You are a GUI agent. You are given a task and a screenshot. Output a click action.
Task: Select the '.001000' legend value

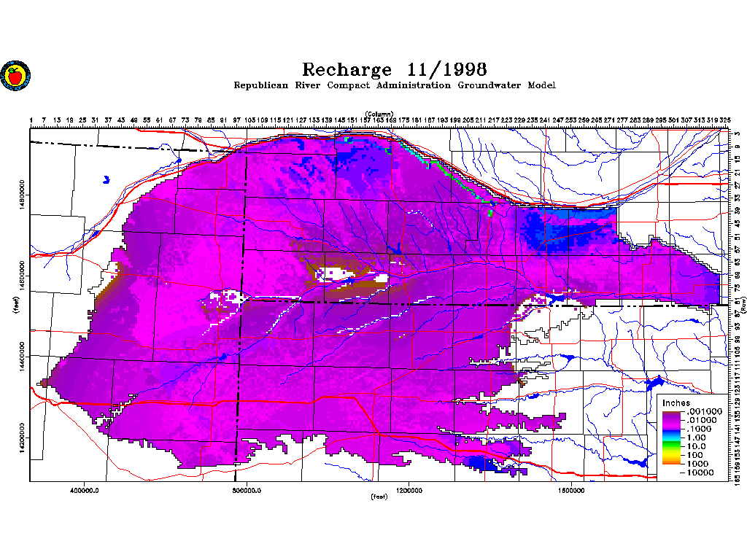[x=704, y=411]
